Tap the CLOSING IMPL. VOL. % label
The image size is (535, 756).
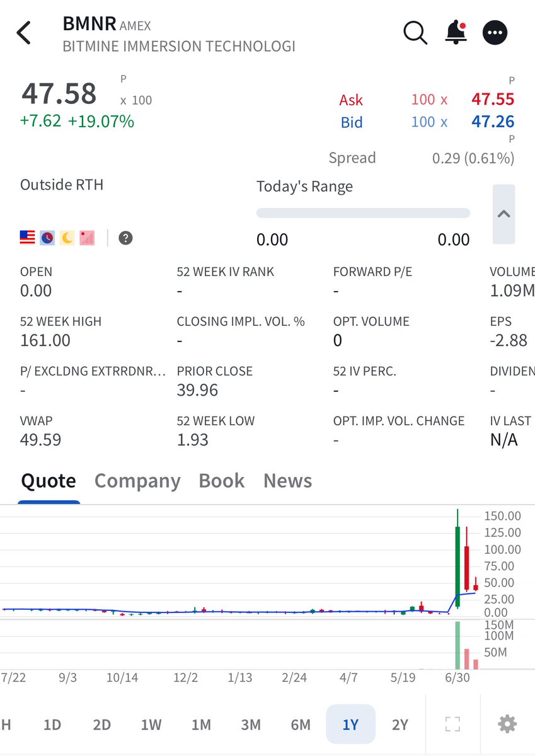[x=241, y=322]
